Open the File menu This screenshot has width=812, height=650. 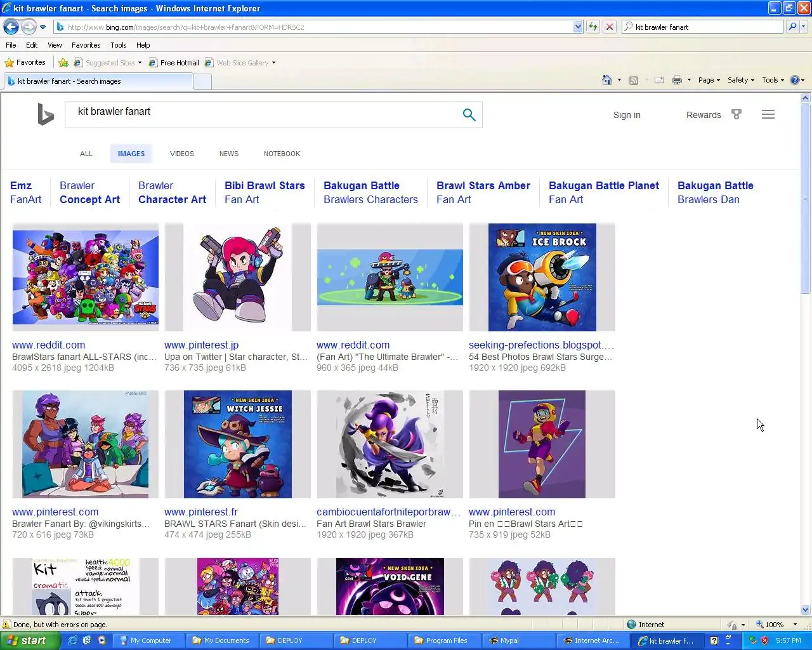point(11,45)
